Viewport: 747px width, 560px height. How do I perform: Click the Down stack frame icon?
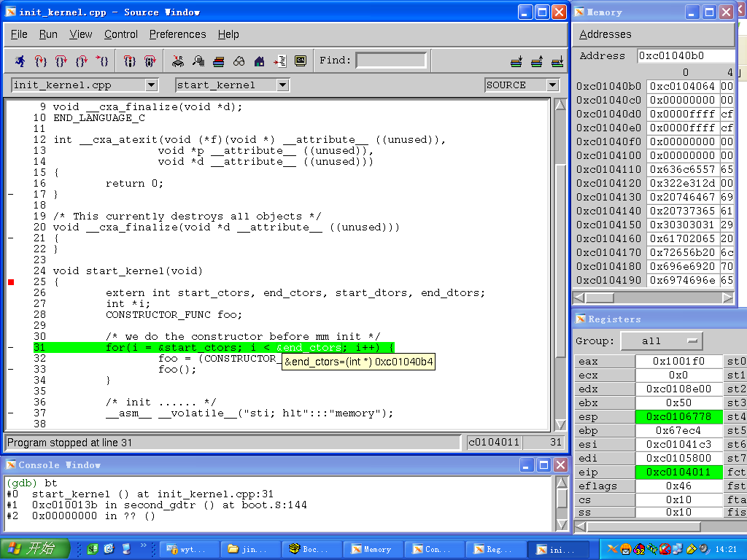[516, 61]
